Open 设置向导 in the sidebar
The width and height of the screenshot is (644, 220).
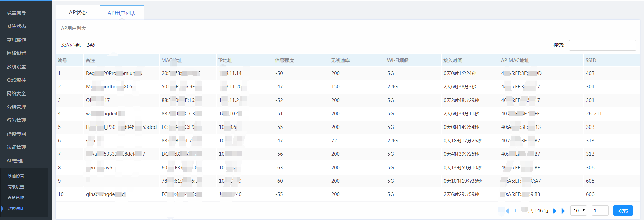point(16,13)
